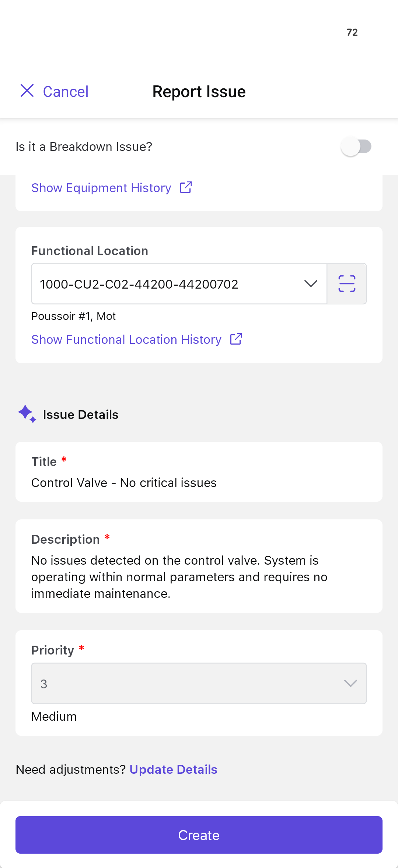Tap the barcode scan icon
398x868 pixels.
coord(347,284)
